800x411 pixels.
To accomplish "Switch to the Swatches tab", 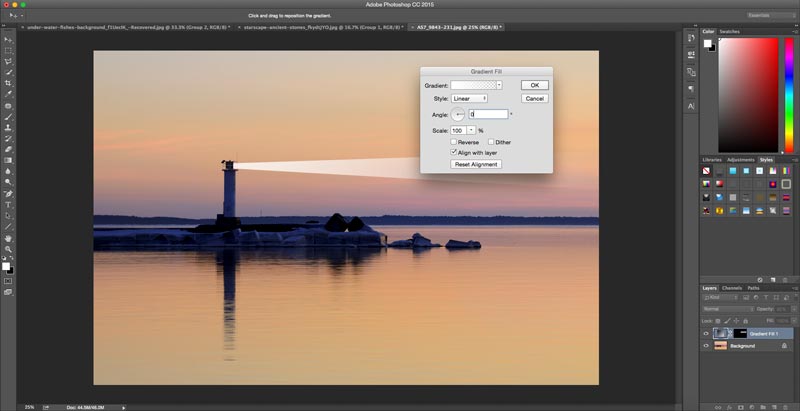I will [729, 32].
